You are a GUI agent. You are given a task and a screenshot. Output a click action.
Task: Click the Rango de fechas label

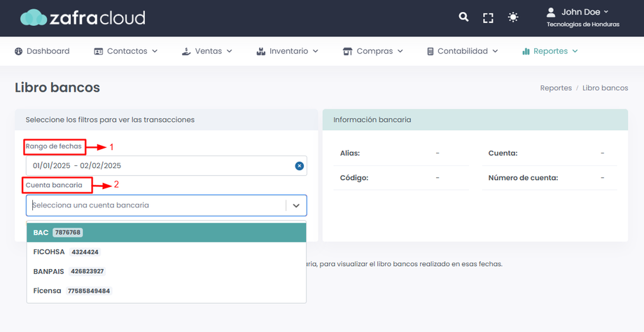point(54,146)
